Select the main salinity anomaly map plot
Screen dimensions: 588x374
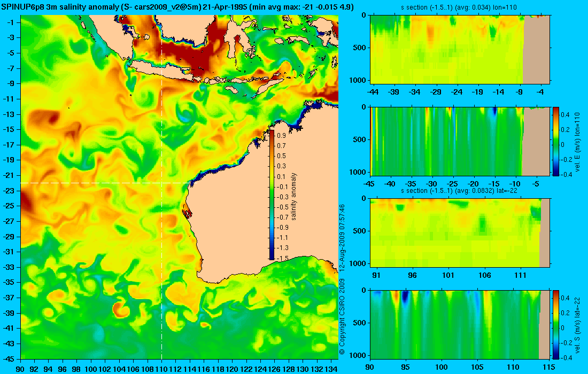pos(179,187)
